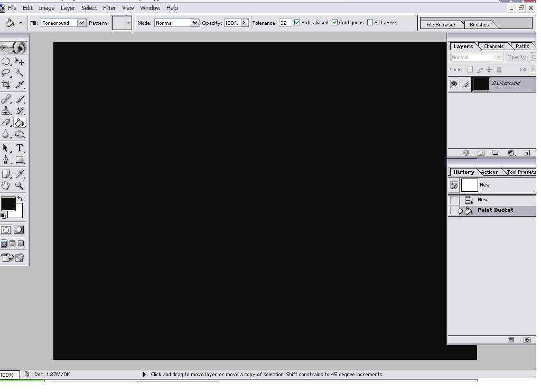The height and width of the screenshot is (392, 541).
Task: Expand the Mode blending dropdown
Action: 195,23
